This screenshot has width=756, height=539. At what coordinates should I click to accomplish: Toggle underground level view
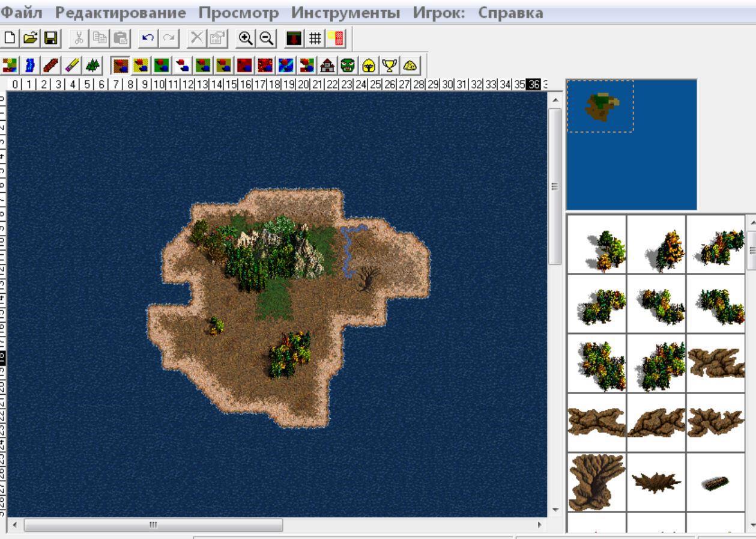click(x=294, y=38)
